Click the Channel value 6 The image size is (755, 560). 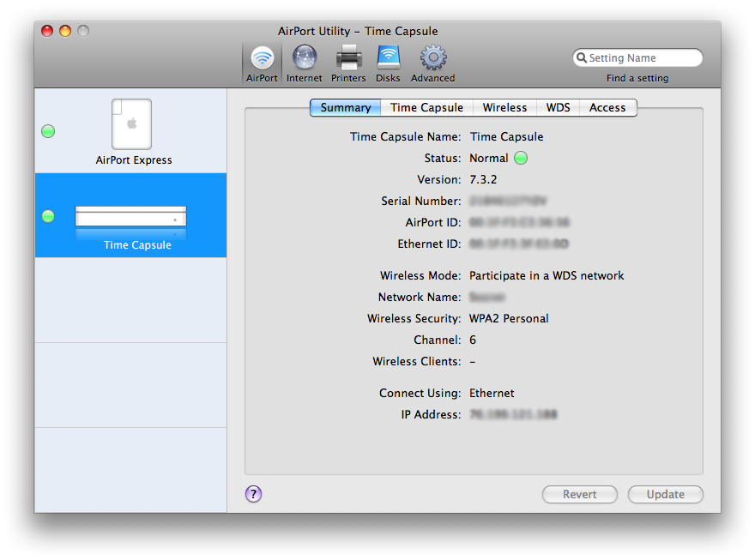pos(473,340)
